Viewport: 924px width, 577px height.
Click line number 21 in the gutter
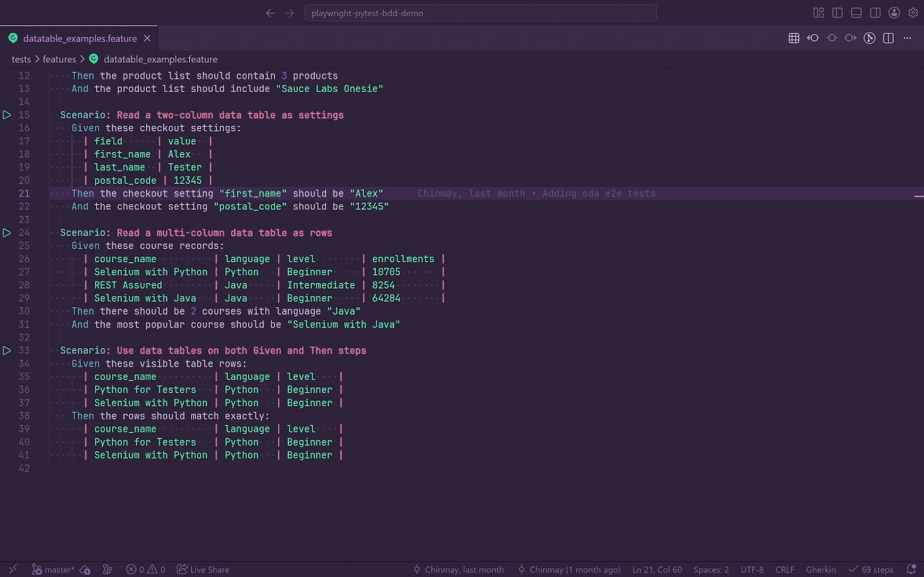(24, 194)
